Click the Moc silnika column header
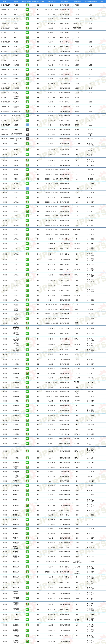 64,1
